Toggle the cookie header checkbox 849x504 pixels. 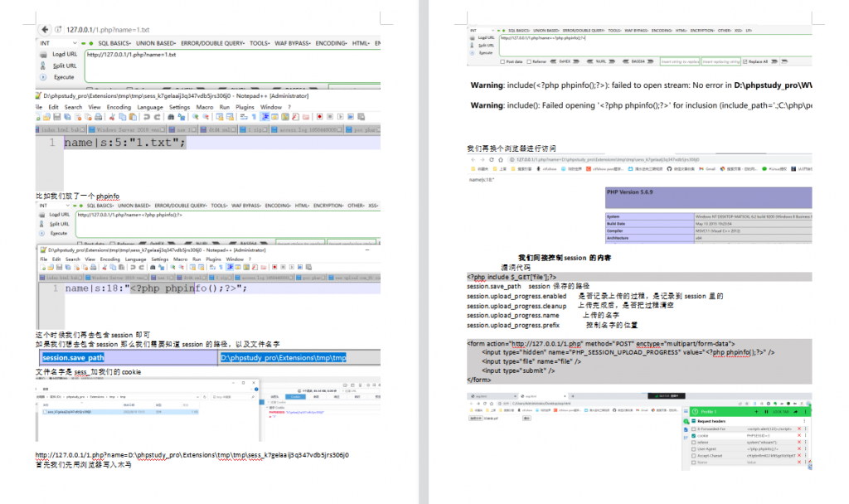[694, 436]
